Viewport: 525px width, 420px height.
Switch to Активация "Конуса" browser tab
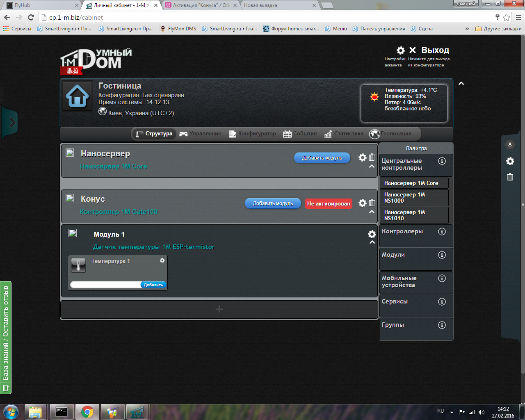(x=199, y=5)
